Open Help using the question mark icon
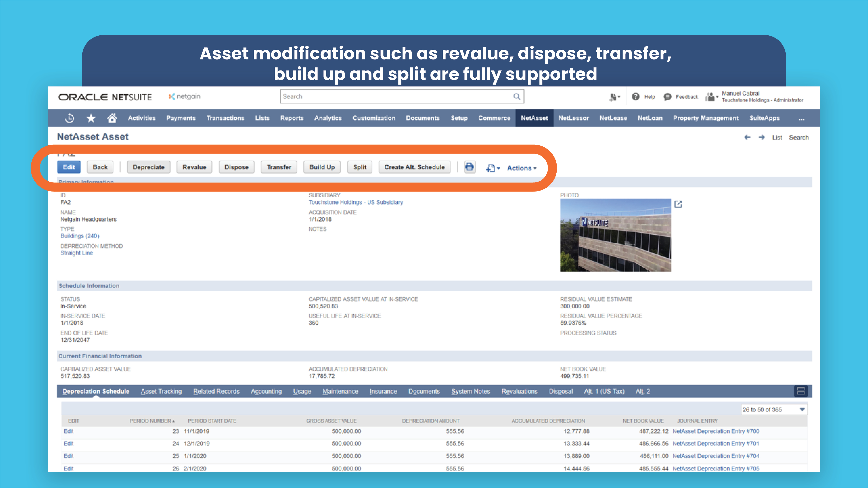 pos(636,97)
